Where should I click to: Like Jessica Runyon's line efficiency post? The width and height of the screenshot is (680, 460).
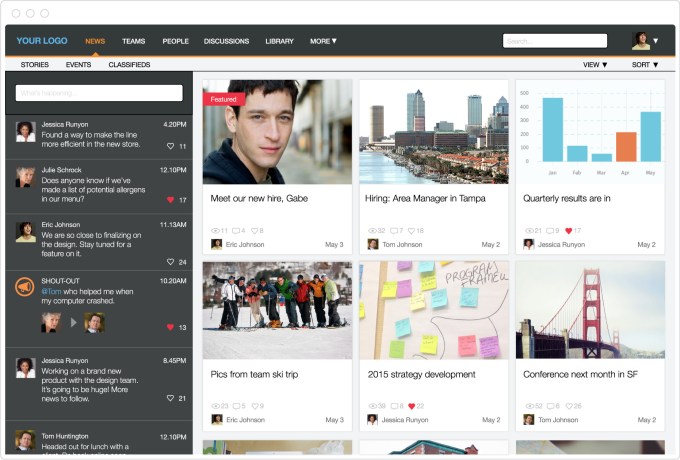click(170, 146)
